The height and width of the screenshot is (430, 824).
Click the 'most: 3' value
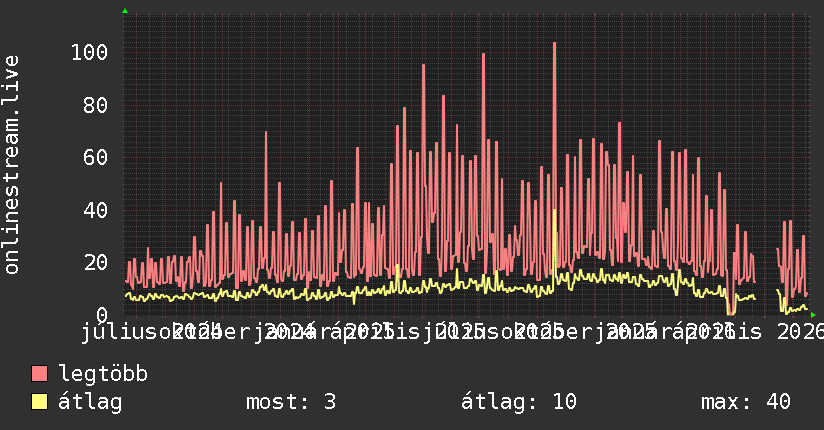point(291,402)
